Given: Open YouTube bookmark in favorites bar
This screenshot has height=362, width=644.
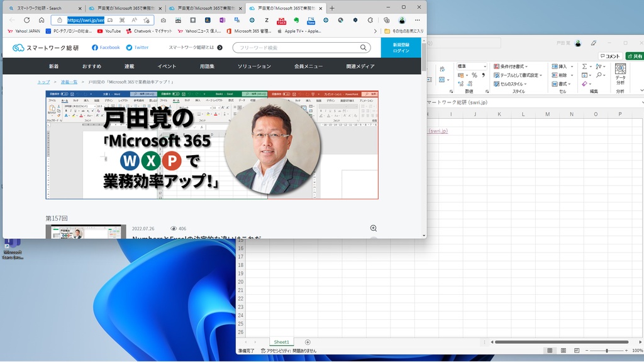Looking at the screenshot, I should (x=109, y=31).
